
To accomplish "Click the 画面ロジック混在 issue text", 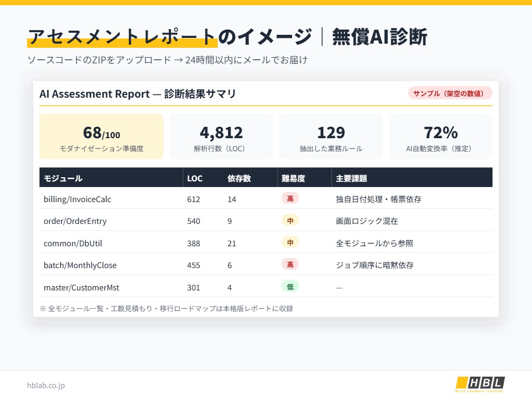I will coord(367,221).
